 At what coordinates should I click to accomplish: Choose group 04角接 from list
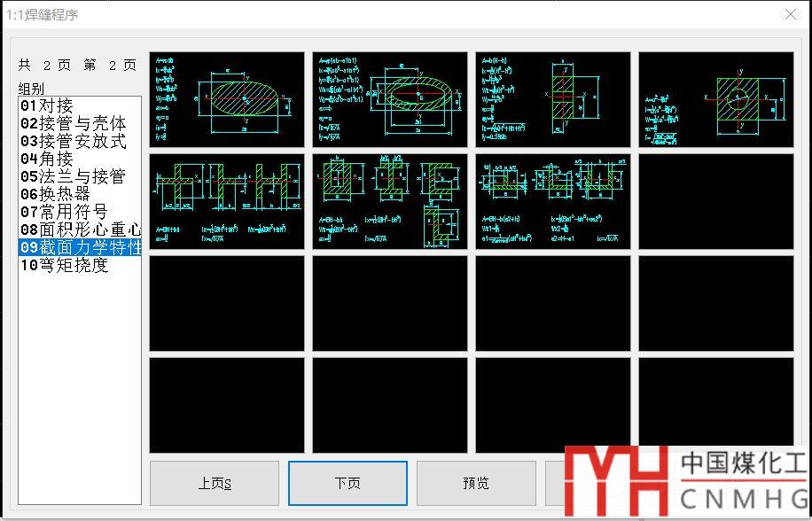point(47,159)
